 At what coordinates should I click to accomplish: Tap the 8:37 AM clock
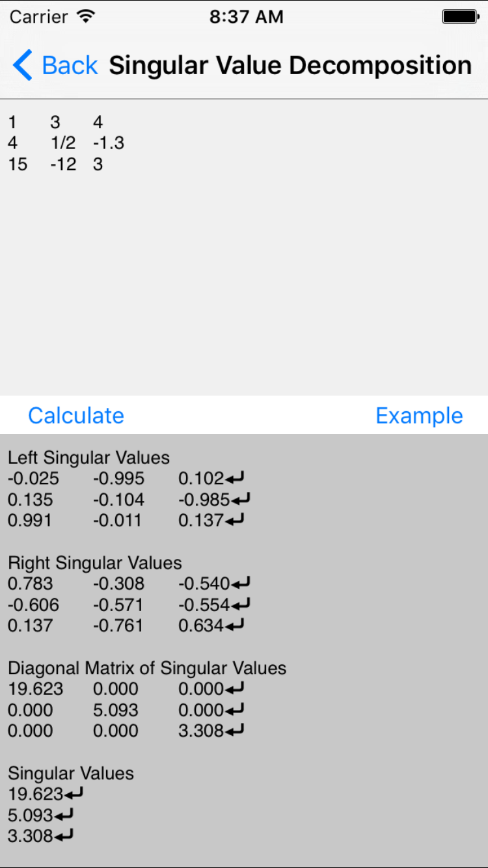point(246,17)
